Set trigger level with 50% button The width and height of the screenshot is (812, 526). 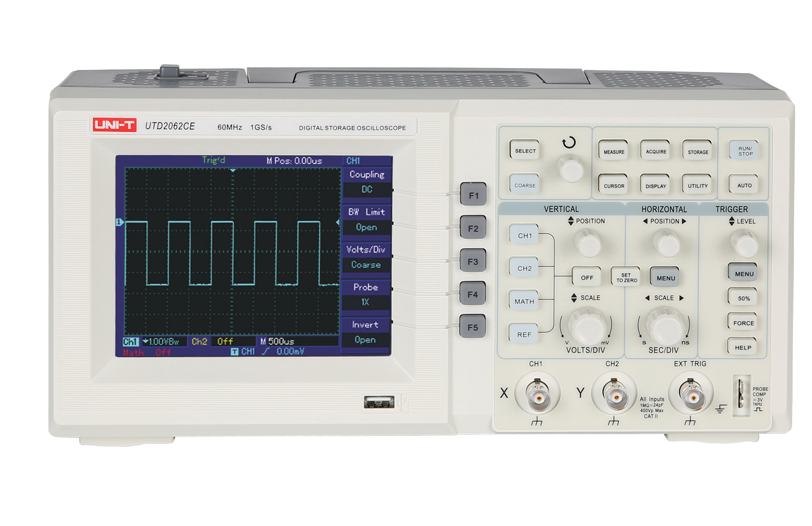click(x=744, y=297)
